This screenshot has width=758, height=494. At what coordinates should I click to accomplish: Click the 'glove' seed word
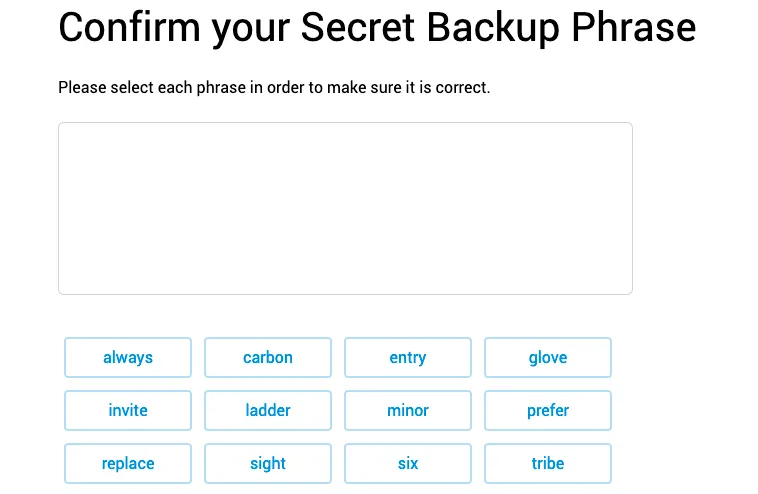548,357
